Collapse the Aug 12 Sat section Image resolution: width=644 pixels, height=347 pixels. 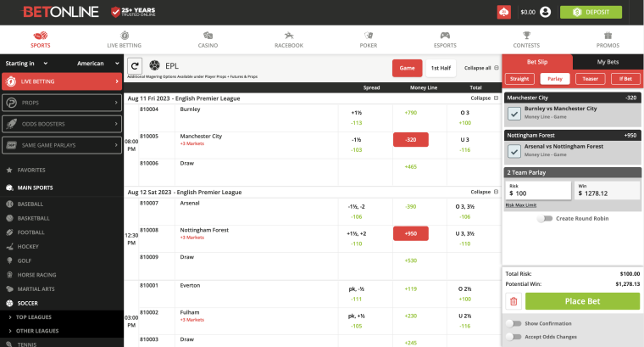pyautogui.click(x=484, y=192)
